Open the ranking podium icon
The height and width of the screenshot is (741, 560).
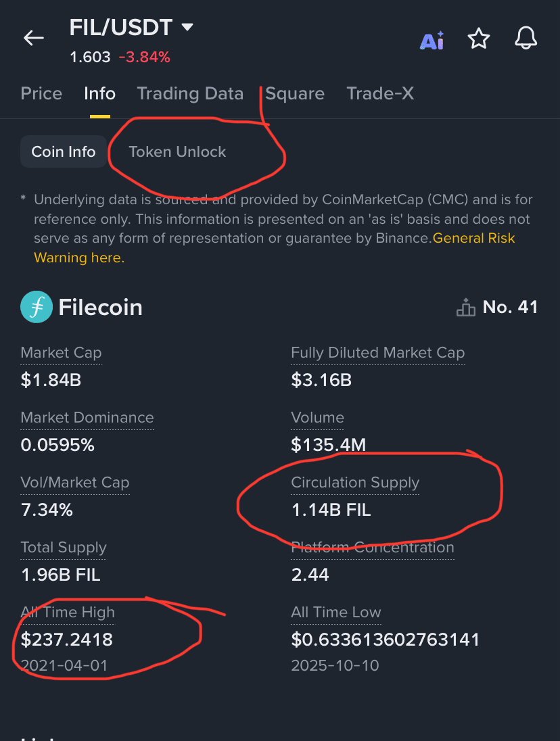point(466,307)
